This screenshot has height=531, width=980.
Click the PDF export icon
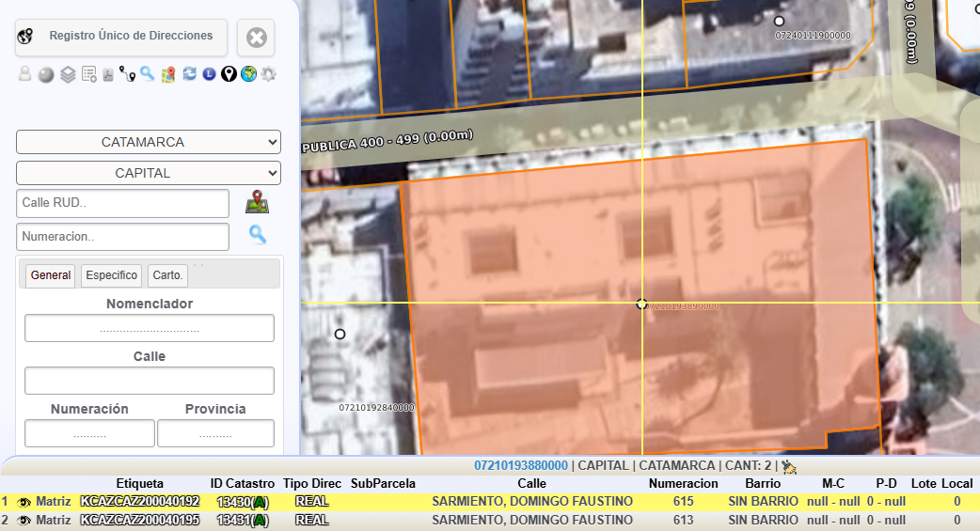click(x=107, y=75)
